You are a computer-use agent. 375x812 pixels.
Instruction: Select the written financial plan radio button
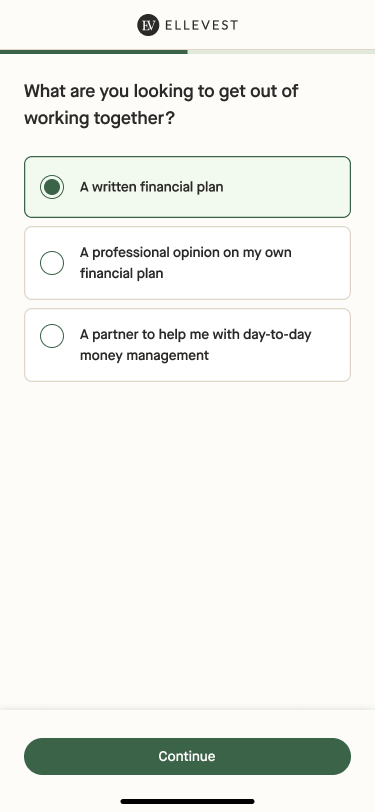(x=52, y=187)
